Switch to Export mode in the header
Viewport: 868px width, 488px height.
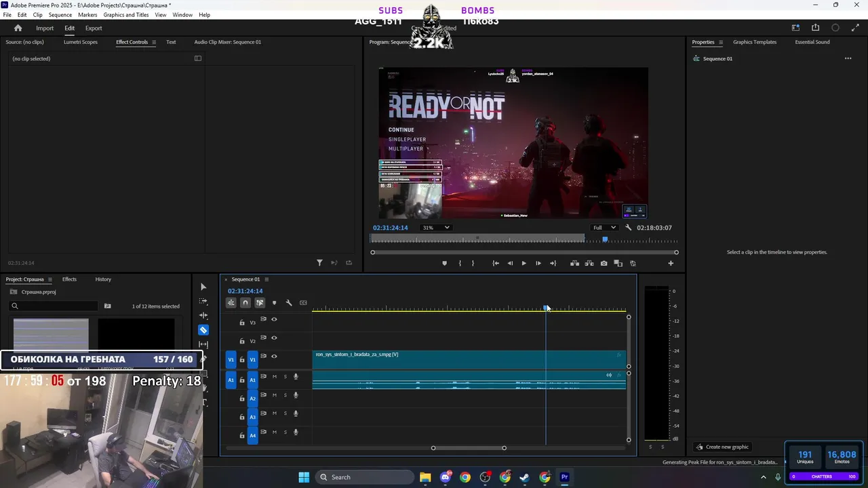click(x=94, y=28)
